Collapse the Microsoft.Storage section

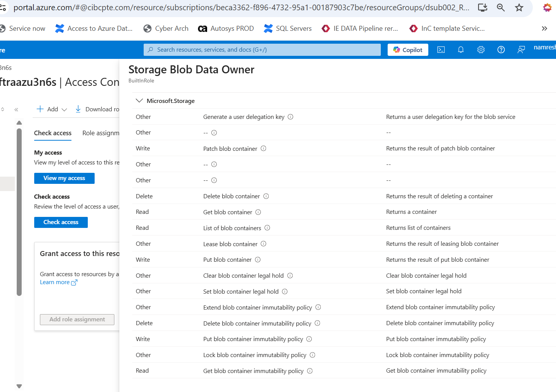point(139,101)
